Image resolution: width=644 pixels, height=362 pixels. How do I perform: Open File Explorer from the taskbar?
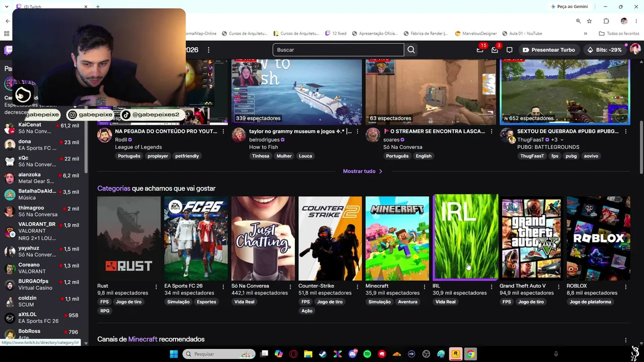point(308,354)
